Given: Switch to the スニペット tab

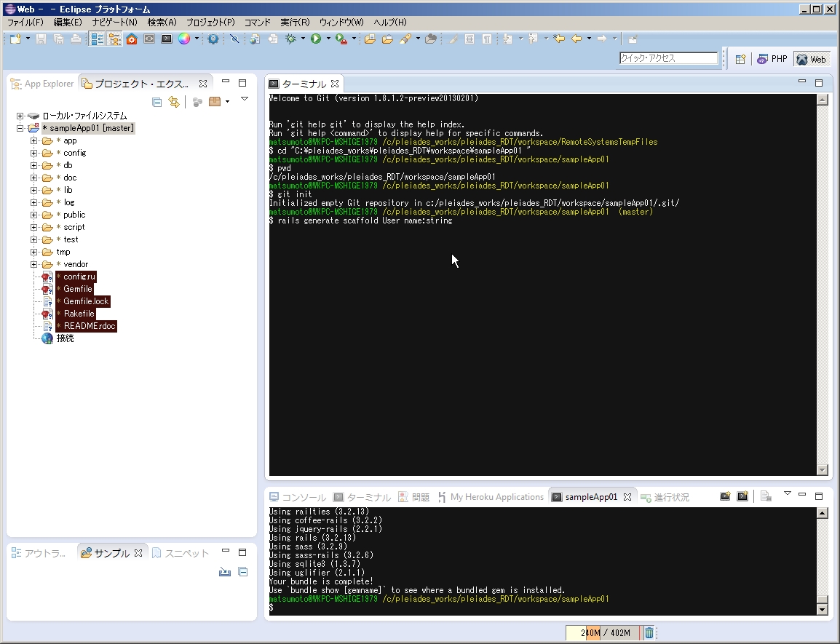Looking at the screenshot, I should (x=181, y=553).
